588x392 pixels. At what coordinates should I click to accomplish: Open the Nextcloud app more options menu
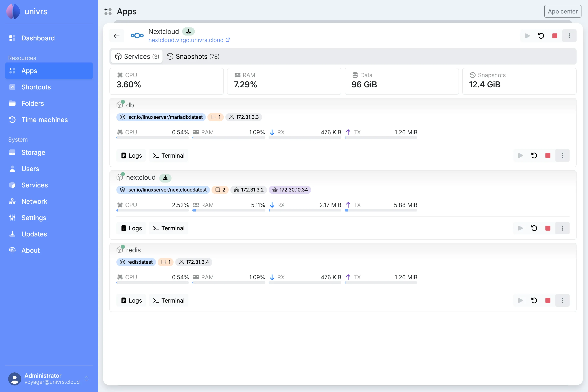click(569, 36)
